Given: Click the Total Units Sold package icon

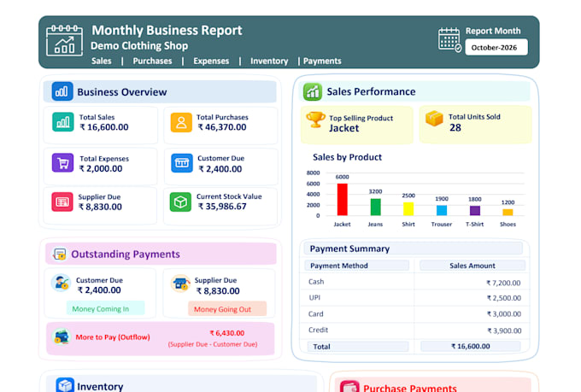Looking at the screenshot, I should 434,119.
